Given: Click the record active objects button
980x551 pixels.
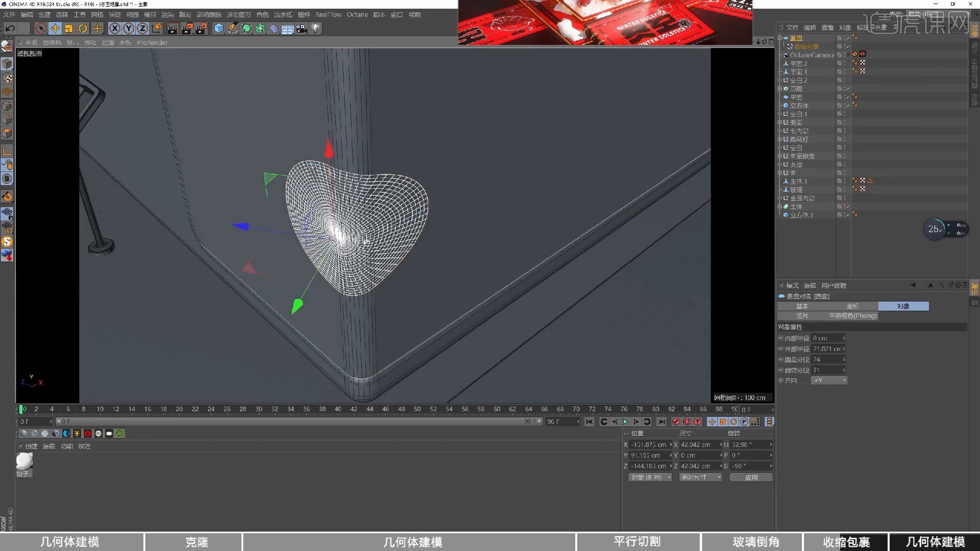Looking at the screenshot, I should coord(676,422).
